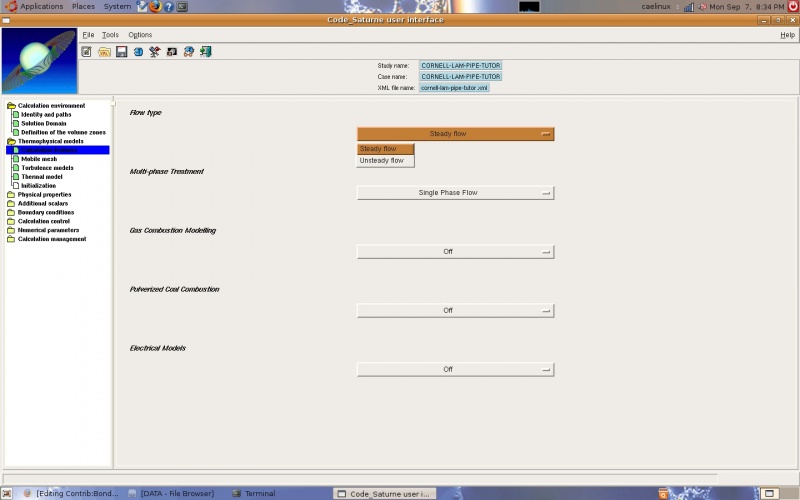Click the open XML file folder icon
800x500 pixels.
coord(104,52)
